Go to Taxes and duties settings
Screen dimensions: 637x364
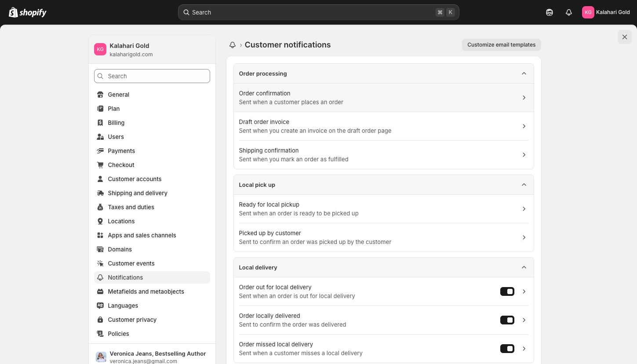tap(131, 207)
